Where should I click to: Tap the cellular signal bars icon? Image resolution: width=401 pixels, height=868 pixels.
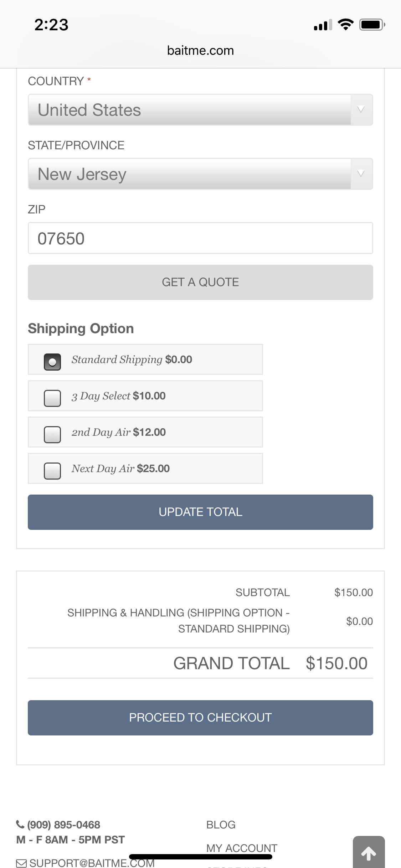323,25
